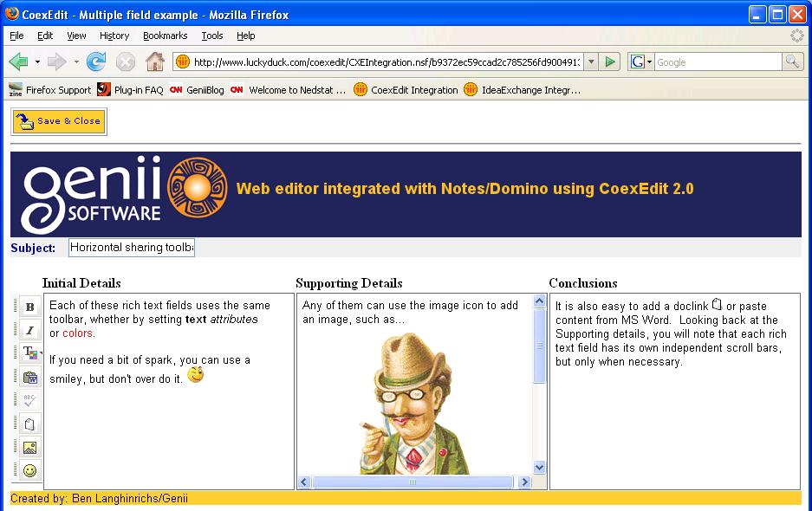Click the Paste from Word icon
812x511 pixels.
[30, 377]
